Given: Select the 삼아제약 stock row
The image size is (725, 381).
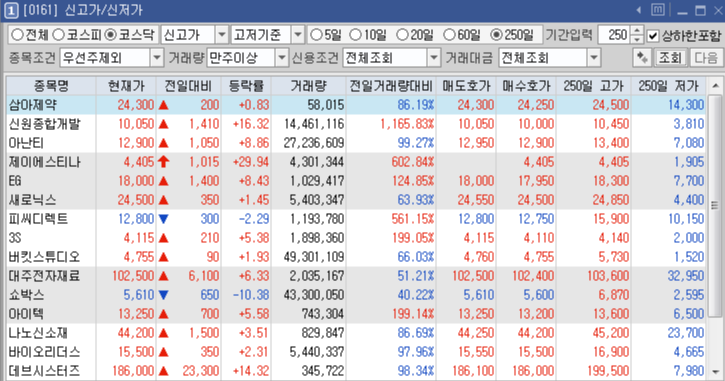Looking at the screenshot, I should [x=356, y=105].
